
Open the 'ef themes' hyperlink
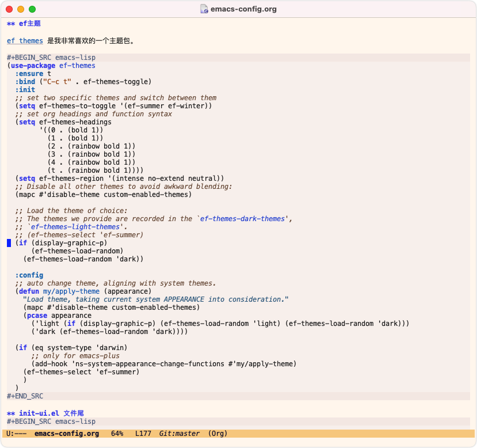[x=25, y=41]
